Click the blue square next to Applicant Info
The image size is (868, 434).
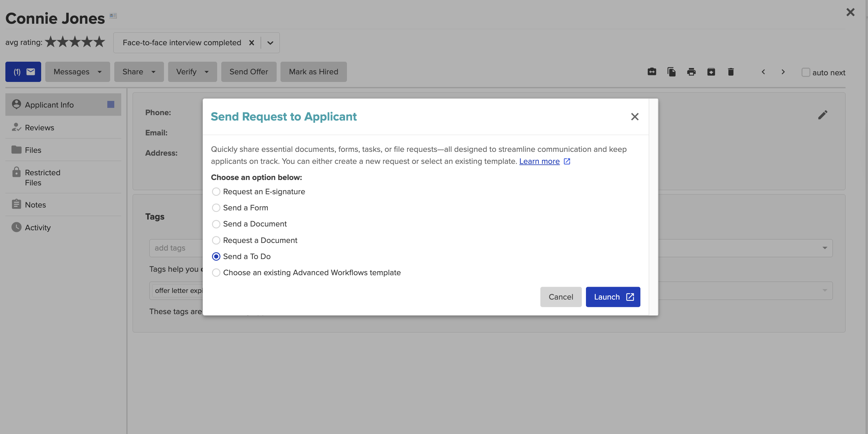[110, 105]
